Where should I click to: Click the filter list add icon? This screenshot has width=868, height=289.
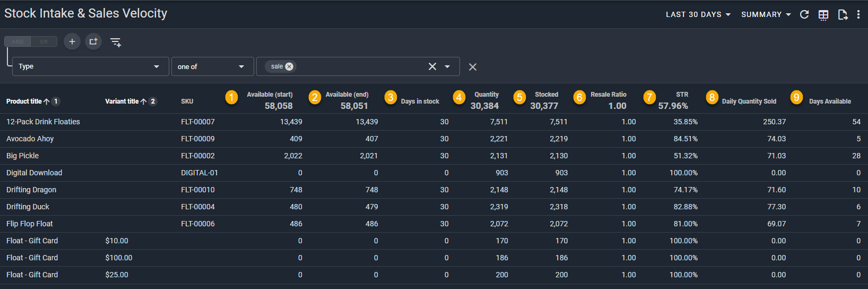[116, 42]
